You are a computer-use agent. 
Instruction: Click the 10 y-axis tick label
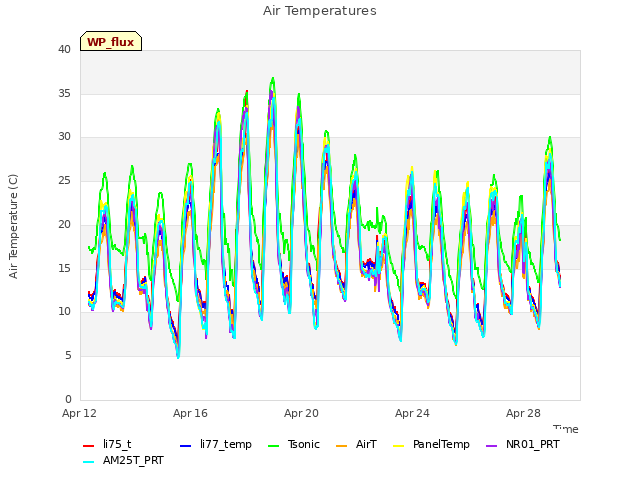pyautogui.click(x=64, y=312)
